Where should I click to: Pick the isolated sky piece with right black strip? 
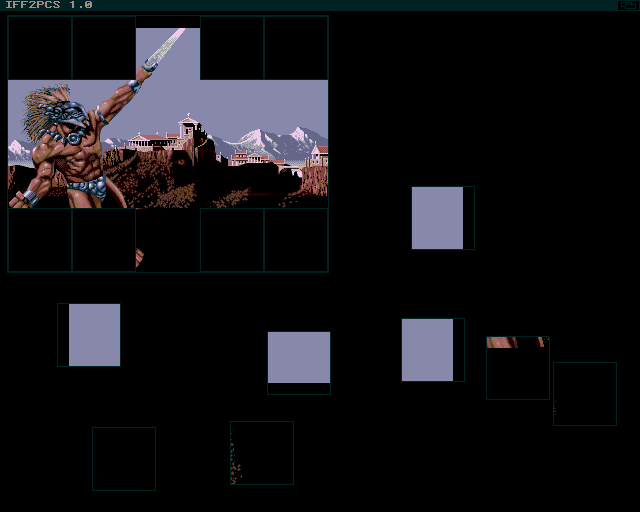443,218
